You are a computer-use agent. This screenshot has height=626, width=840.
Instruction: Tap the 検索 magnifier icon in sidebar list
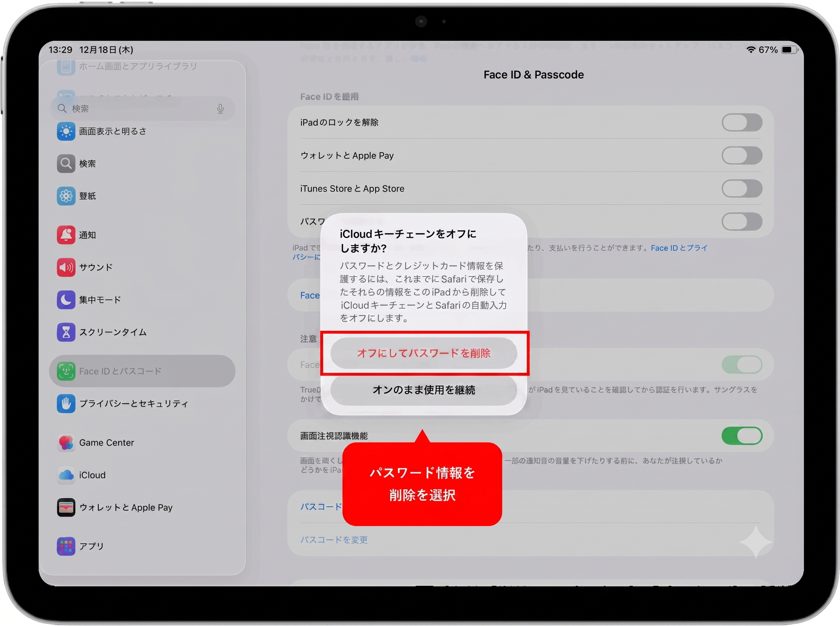pos(66,164)
